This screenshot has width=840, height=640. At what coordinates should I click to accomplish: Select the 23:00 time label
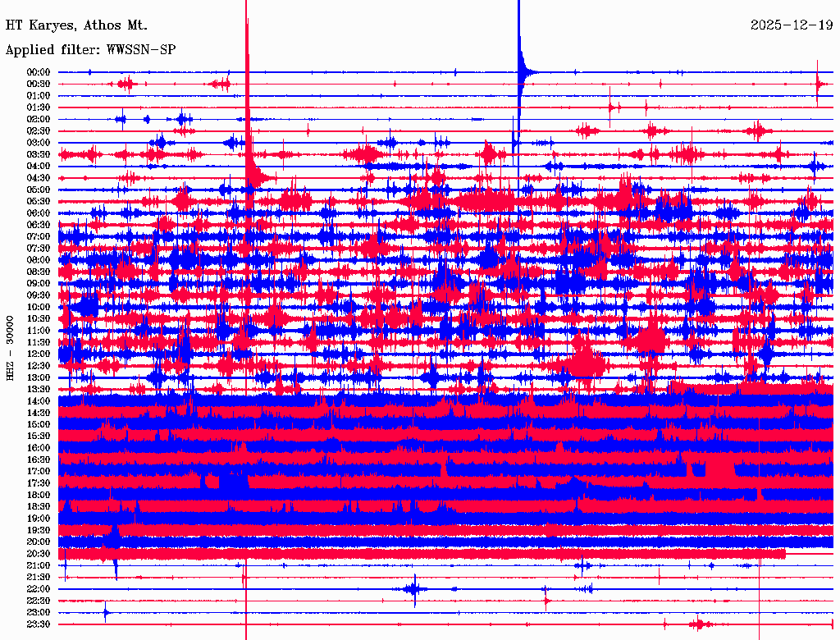click(38, 613)
